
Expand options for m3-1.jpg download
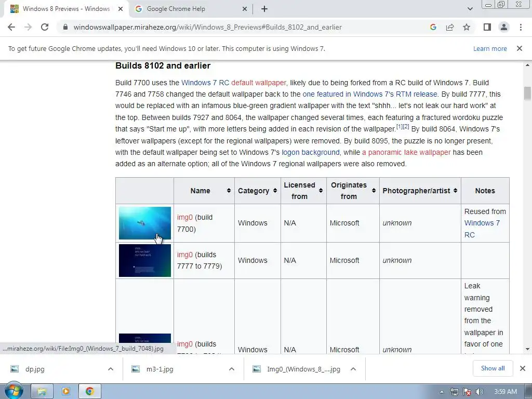pos(232,369)
